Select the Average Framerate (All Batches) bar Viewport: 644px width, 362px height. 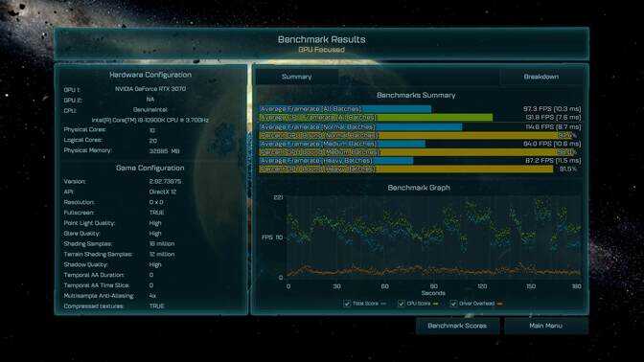pos(345,109)
